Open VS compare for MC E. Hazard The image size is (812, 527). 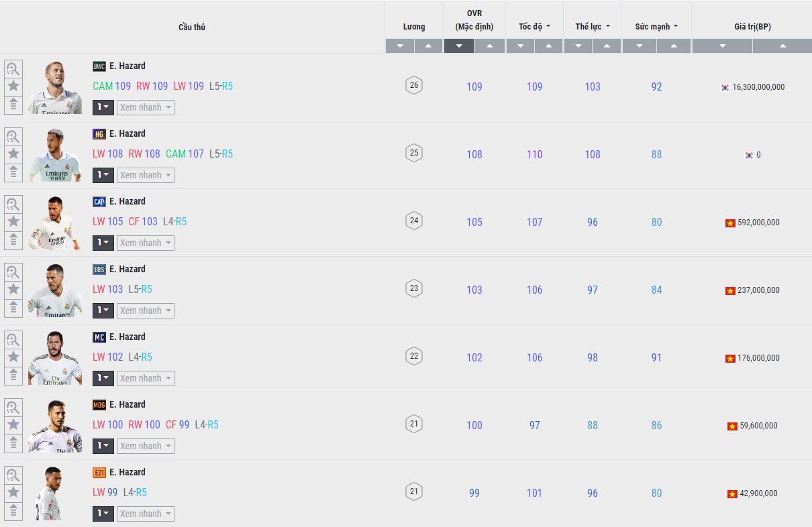[13, 339]
